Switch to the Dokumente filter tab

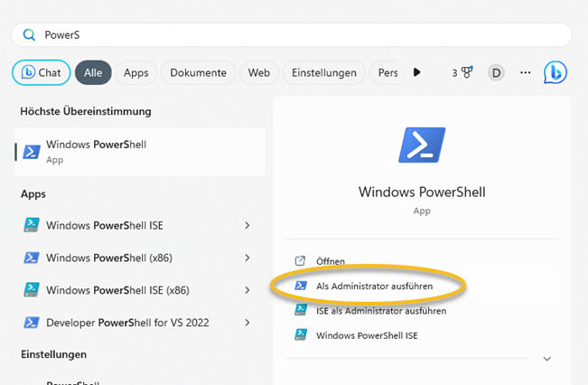coord(198,72)
